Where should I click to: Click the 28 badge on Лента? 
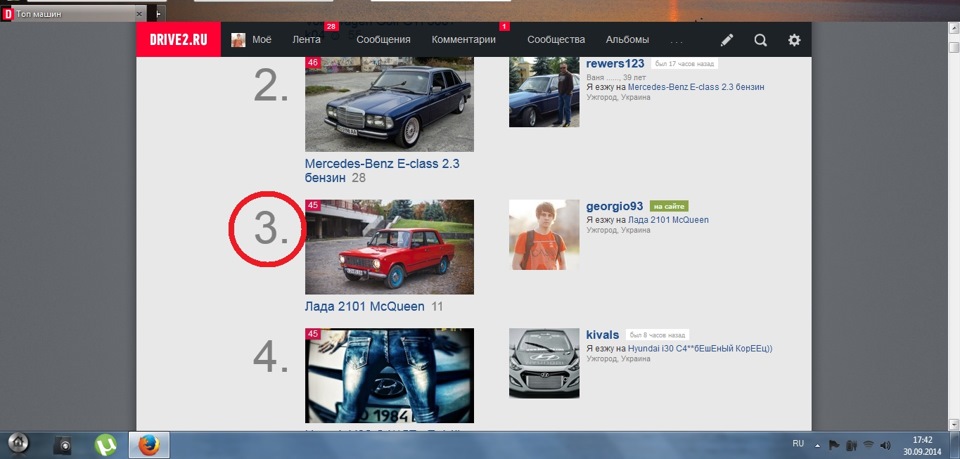click(x=331, y=26)
